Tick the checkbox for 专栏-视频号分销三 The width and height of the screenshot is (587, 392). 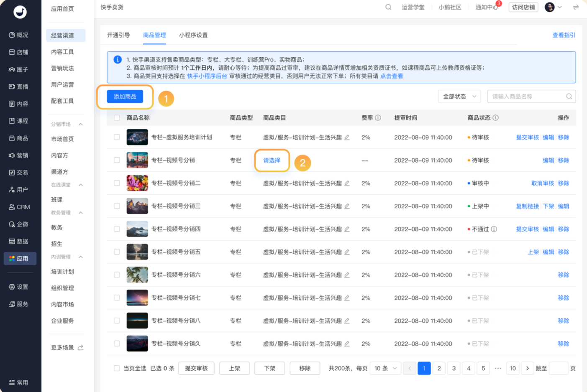click(x=117, y=206)
